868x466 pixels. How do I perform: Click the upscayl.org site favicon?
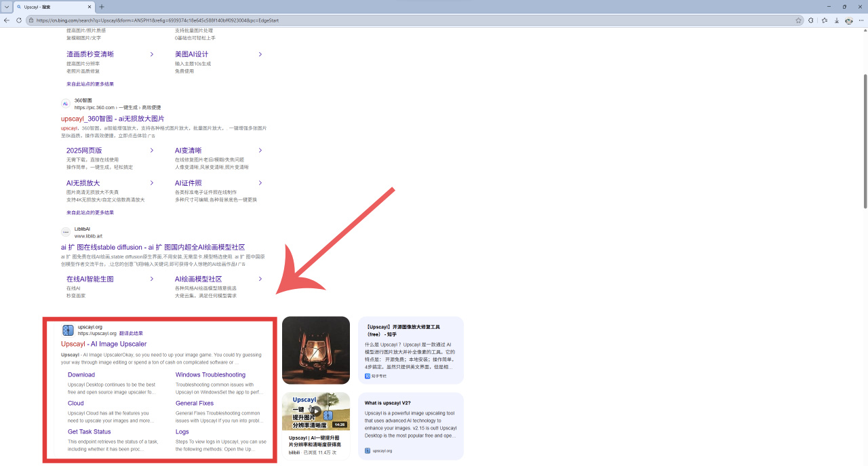tap(68, 330)
